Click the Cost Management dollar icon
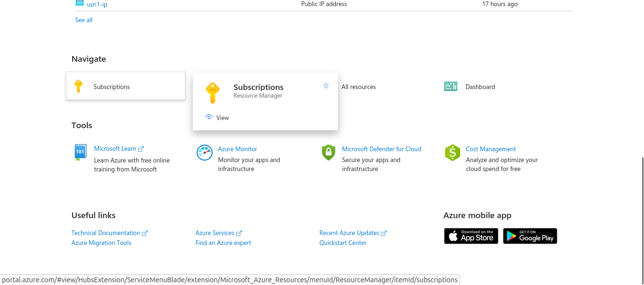This screenshot has width=644, height=285. click(x=452, y=153)
